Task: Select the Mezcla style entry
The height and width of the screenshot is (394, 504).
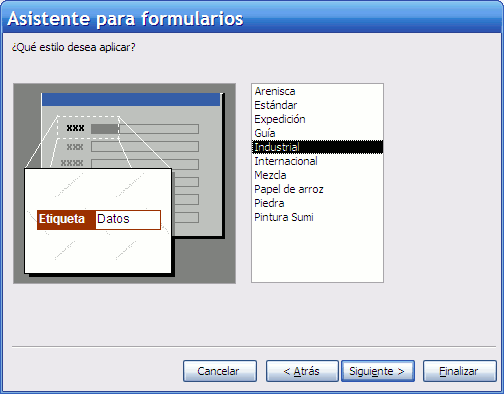Action: (317, 175)
